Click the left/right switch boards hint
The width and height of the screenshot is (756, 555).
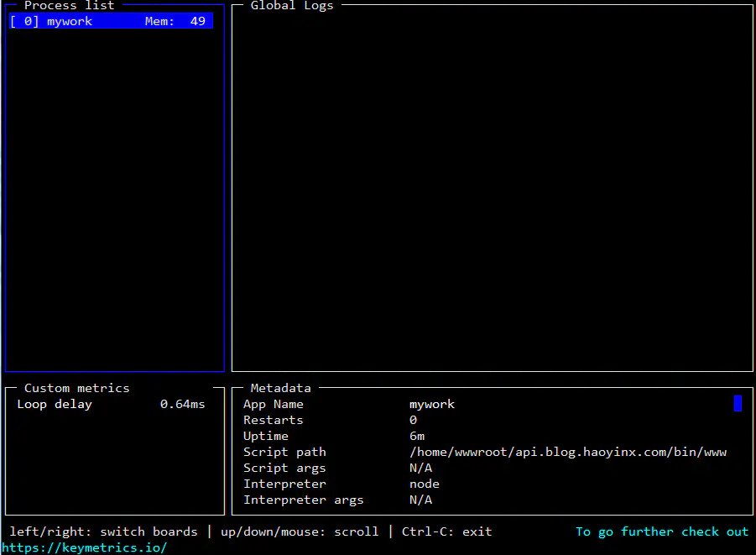(x=104, y=531)
